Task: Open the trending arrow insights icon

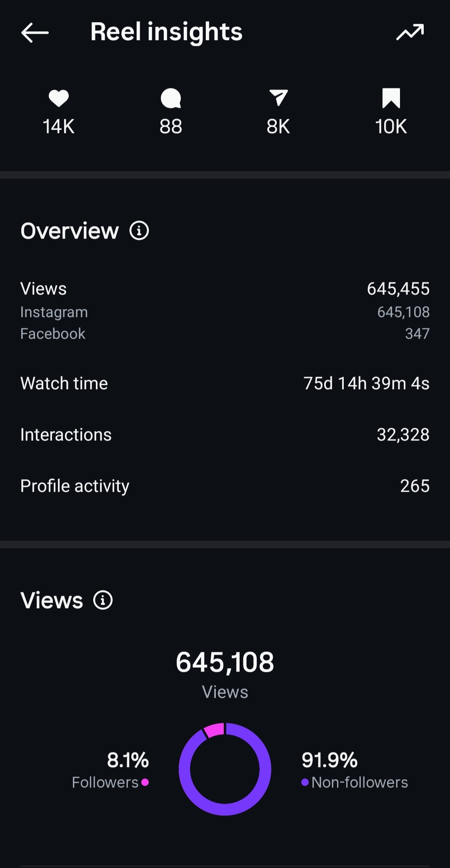Action: click(x=410, y=32)
